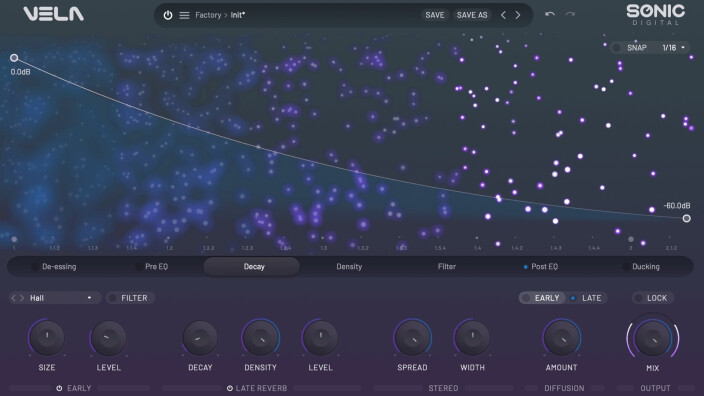Open the 1/16 snap resolution dropdown
This screenshot has height=396, width=704.
tap(673, 48)
